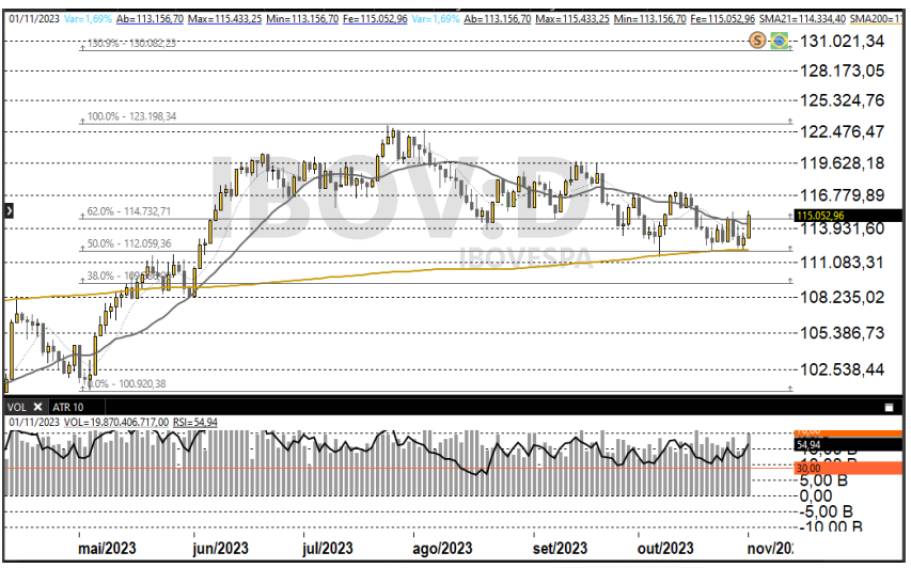Switch to the VOL indicator tab

click(18, 407)
